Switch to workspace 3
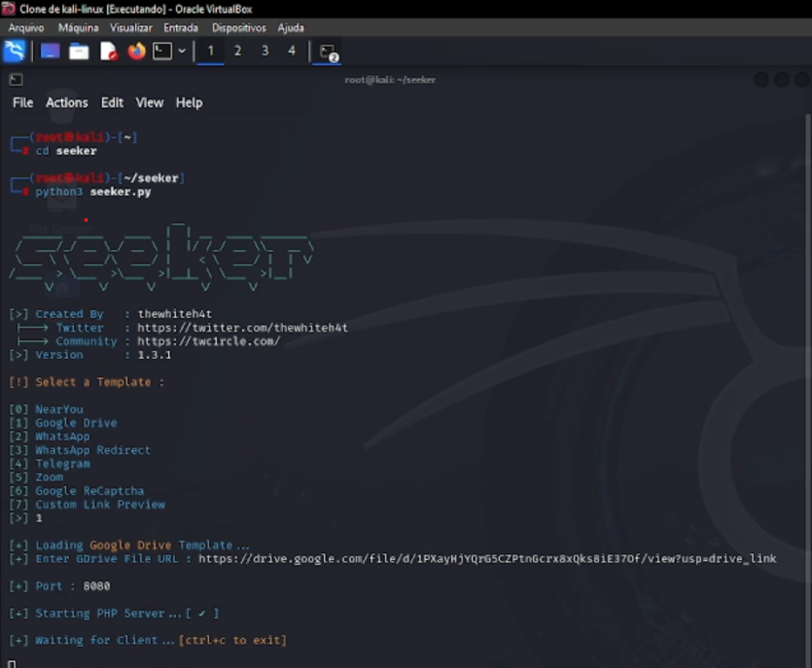The width and height of the screenshot is (812, 668). pos(265,51)
